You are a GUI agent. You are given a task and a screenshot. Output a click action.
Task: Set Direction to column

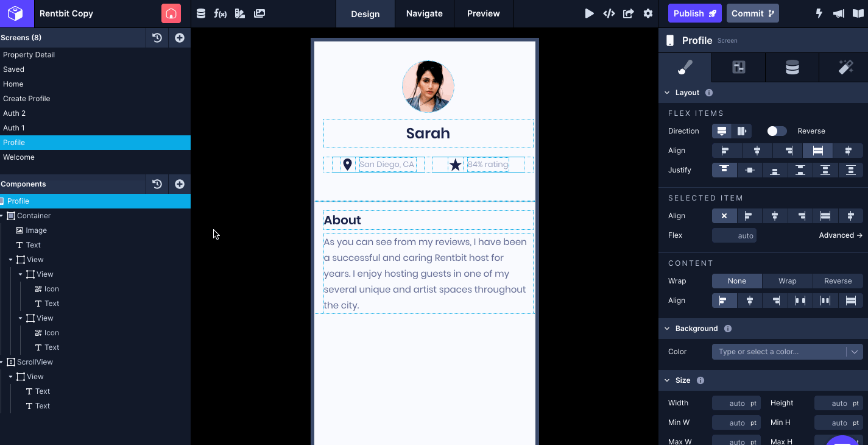pyautogui.click(x=722, y=131)
